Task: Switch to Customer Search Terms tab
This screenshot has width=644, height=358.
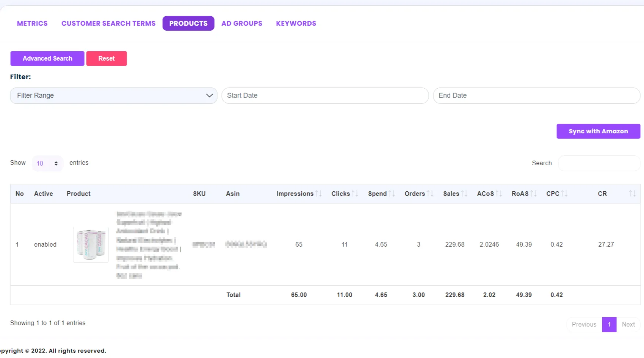Action: pyautogui.click(x=108, y=23)
